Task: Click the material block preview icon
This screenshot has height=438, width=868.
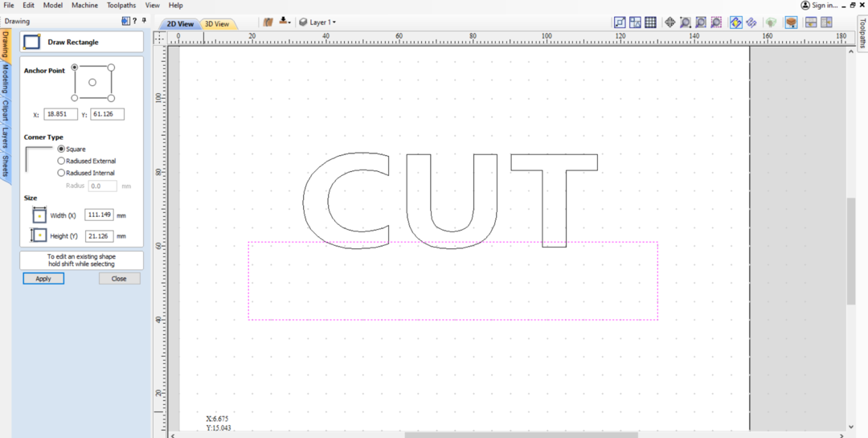Action: click(x=792, y=23)
